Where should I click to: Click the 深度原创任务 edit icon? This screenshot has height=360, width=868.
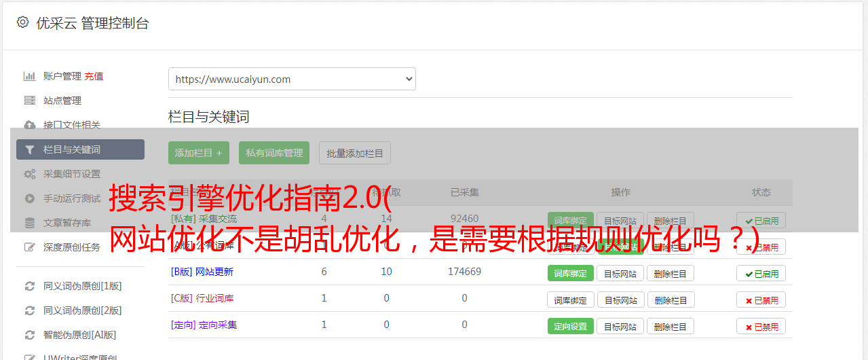[30, 247]
